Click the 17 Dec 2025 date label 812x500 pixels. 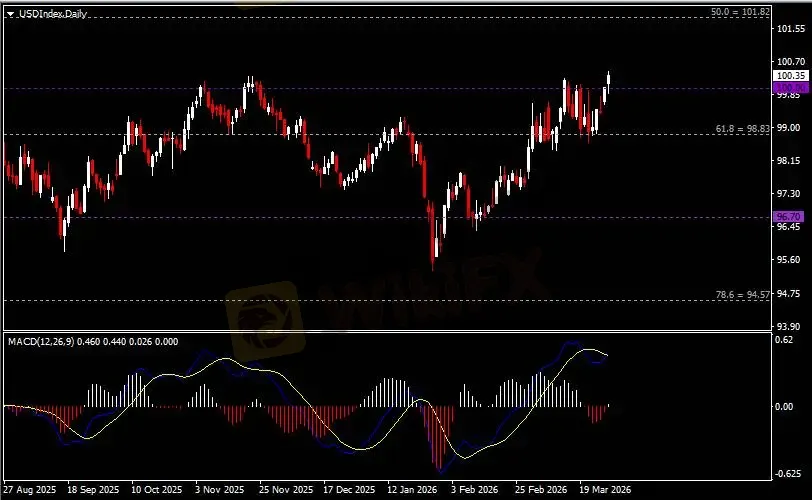[x=349, y=490]
